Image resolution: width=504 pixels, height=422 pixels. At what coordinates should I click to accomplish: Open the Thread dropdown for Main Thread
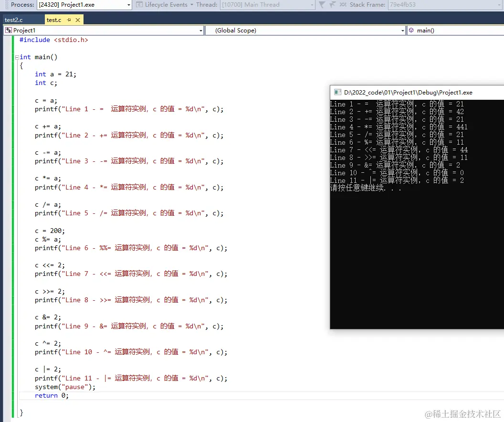(312, 5)
